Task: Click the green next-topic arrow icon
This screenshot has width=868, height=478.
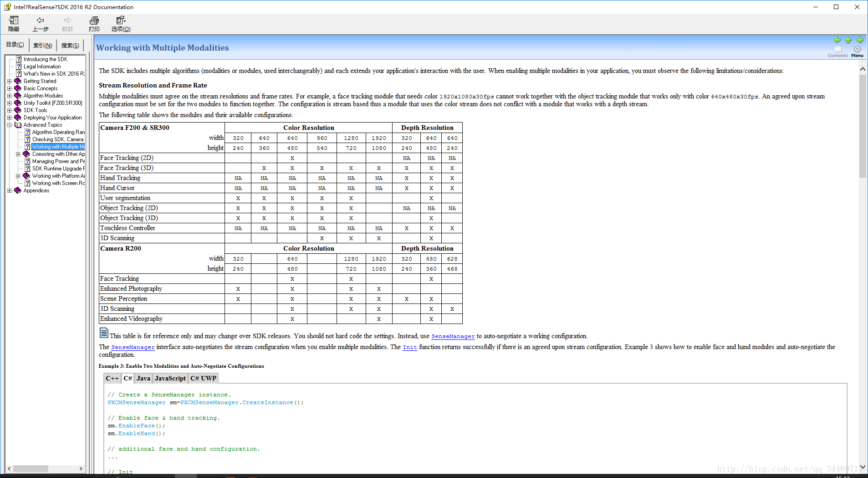Action: [x=860, y=40]
